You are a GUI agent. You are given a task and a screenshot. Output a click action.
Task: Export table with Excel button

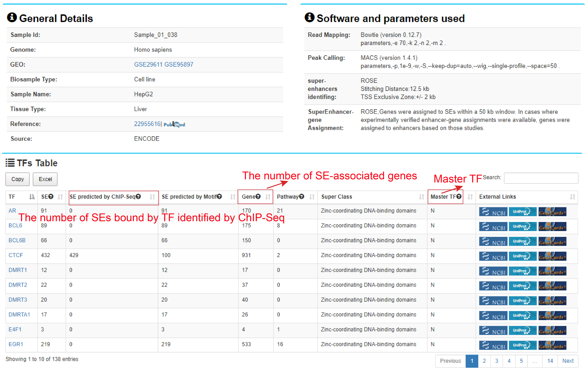(x=45, y=179)
